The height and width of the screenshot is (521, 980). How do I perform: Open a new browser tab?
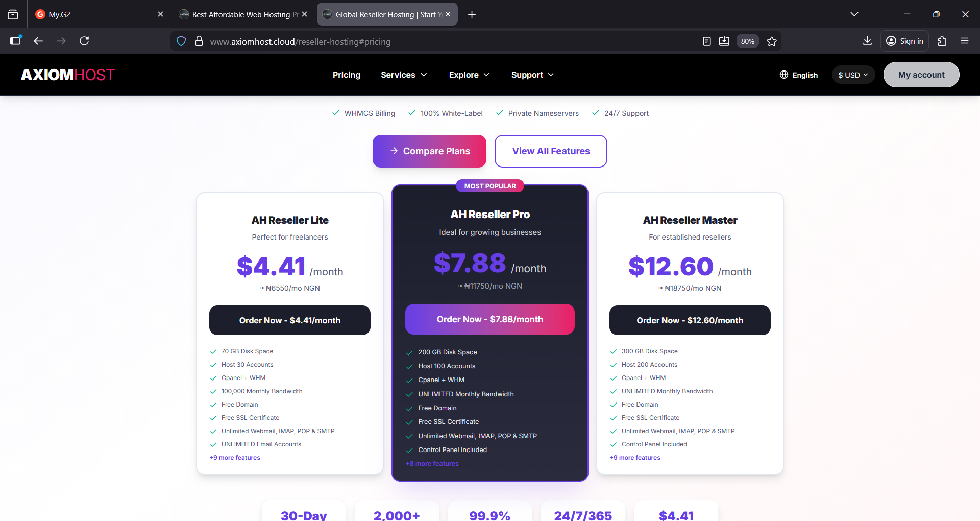[472, 15]
